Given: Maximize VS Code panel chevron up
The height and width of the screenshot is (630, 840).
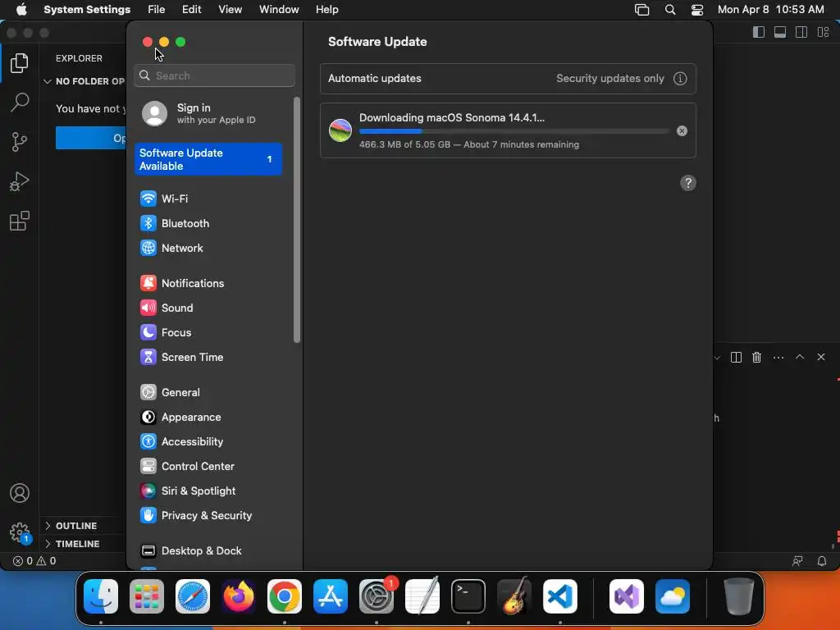Looking at the screenshot, I should 800,357.
